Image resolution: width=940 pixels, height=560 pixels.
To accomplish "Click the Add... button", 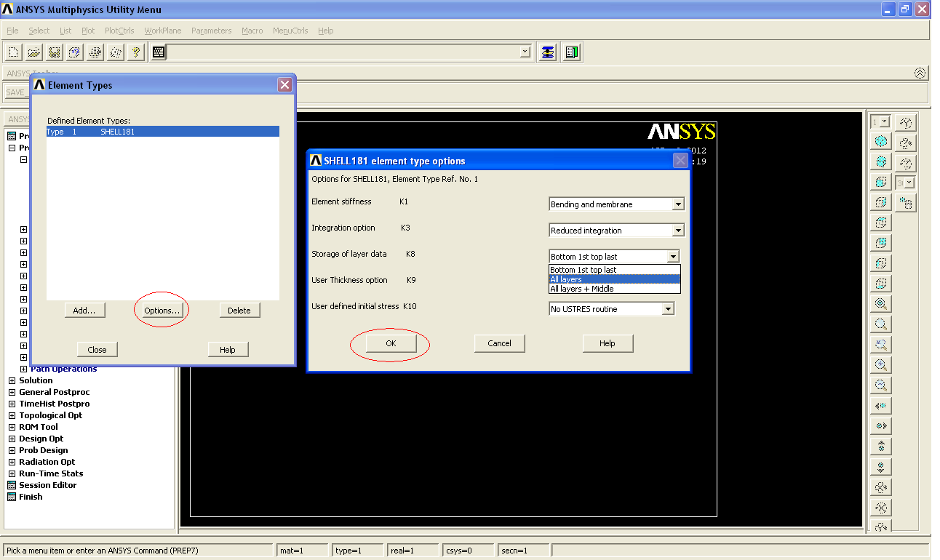I will [84, 311].
